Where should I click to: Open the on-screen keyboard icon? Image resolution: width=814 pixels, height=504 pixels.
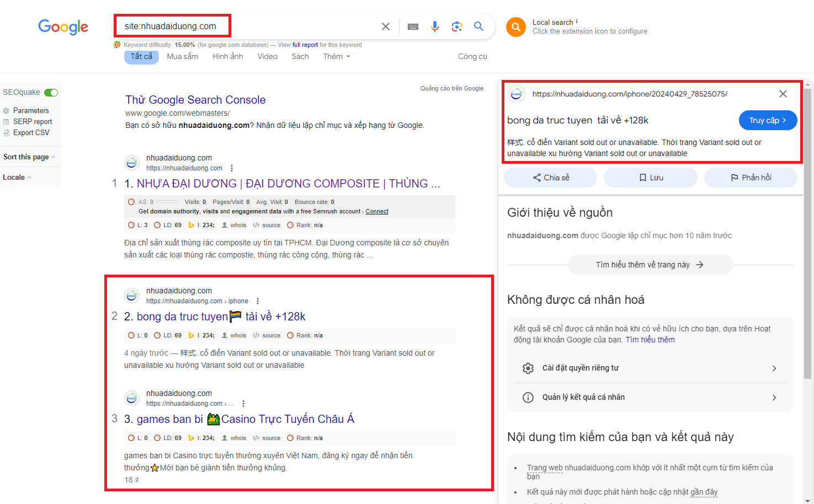tap(413, 26)
